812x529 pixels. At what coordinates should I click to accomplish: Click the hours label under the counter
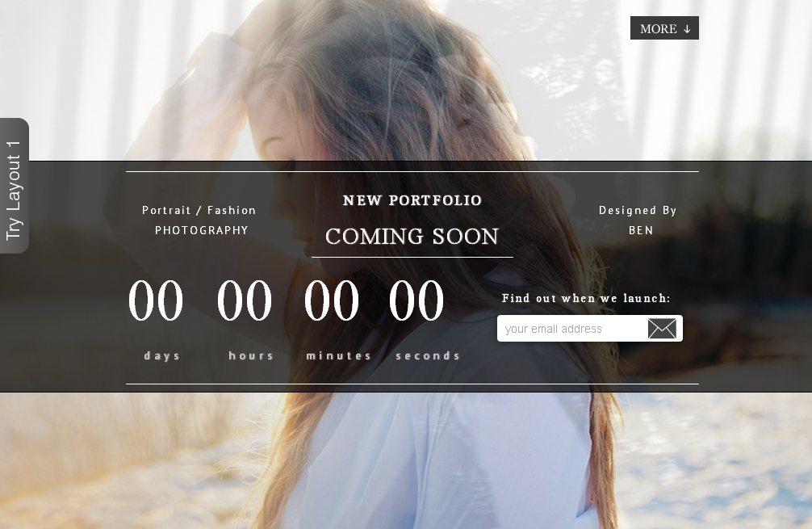pos(251,356)
